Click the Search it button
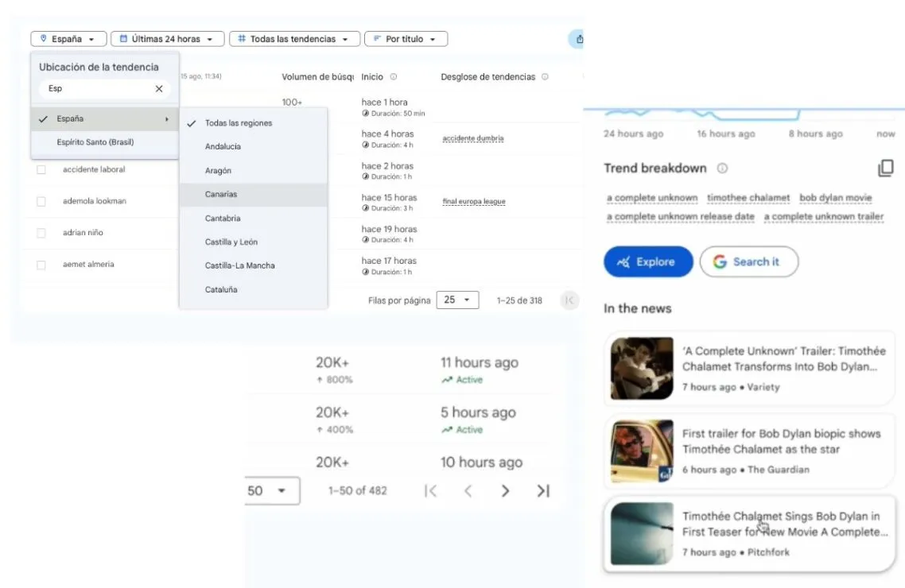Image resolution: width=905 pixels, height=588 pixels. tap(749, 261)
